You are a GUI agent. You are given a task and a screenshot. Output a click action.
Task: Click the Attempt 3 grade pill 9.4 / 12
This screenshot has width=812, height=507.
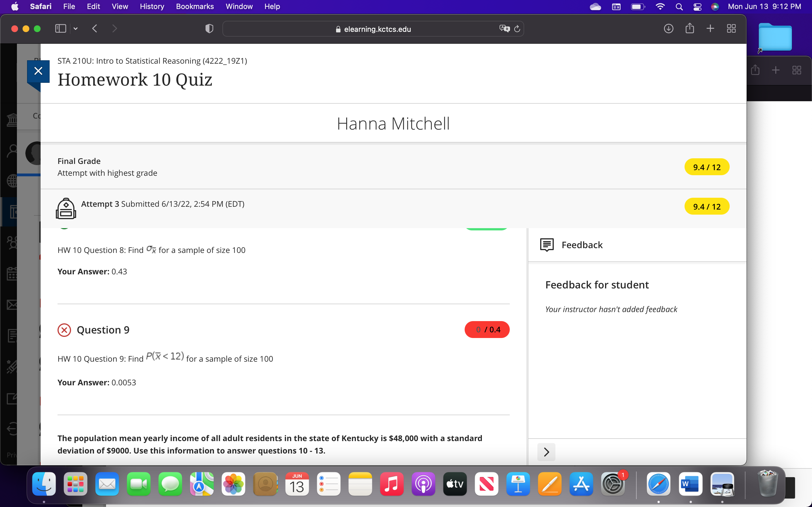pos(707,206)
